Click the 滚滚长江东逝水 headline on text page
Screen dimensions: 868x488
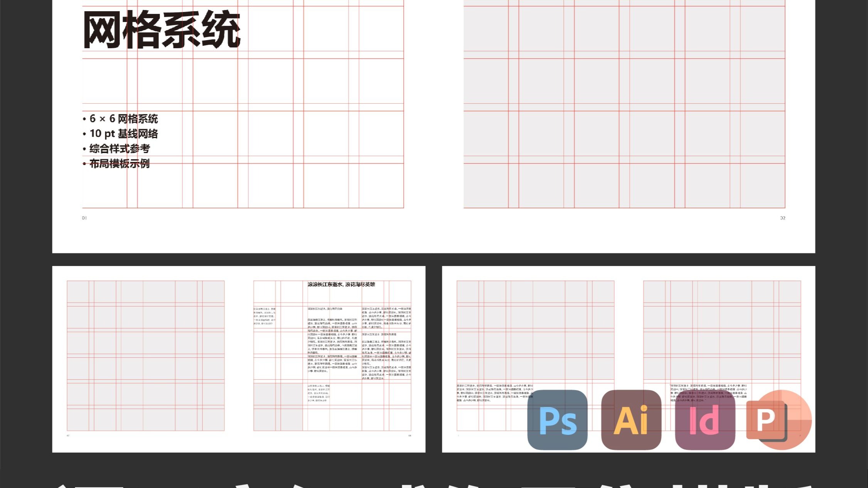pyautogui.click(x=341, y=284)
